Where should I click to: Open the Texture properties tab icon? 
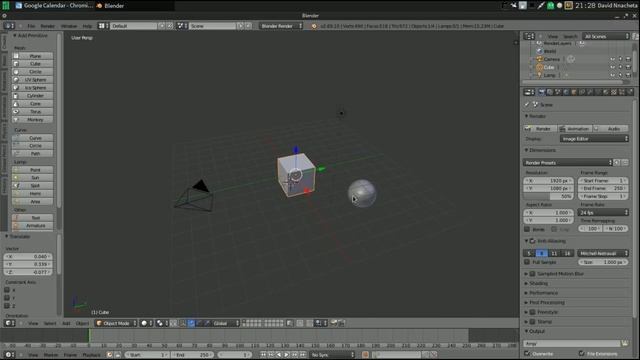point(614,92)
